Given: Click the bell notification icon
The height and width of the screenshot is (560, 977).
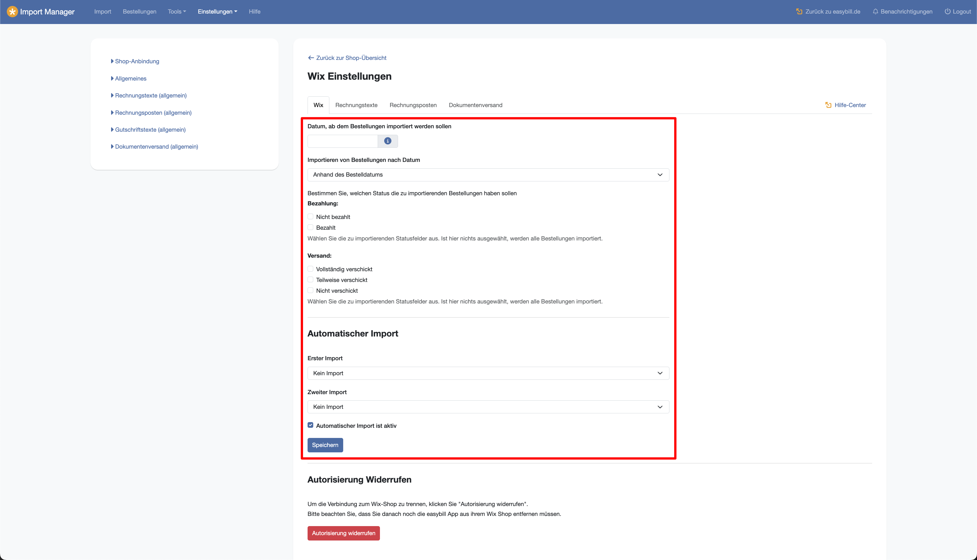Looking at the screenshot, I should click(x=876, y=12).
